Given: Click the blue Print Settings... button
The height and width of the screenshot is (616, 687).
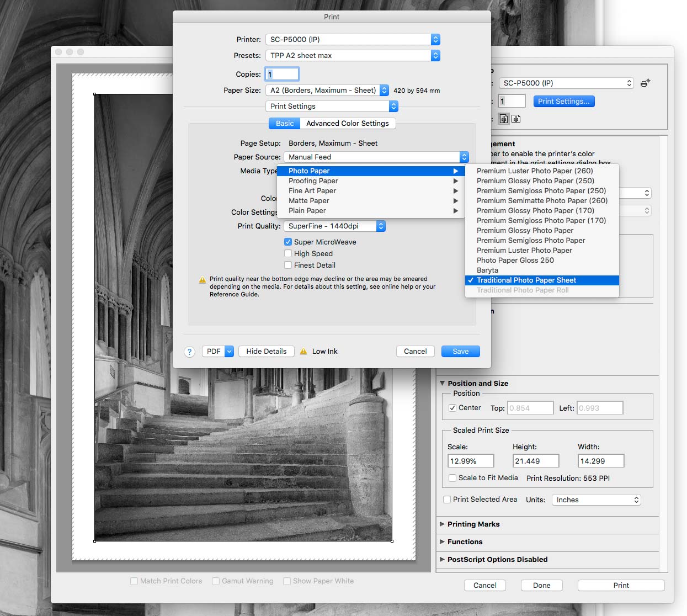Looking at the screenshot, I should 564,102.
